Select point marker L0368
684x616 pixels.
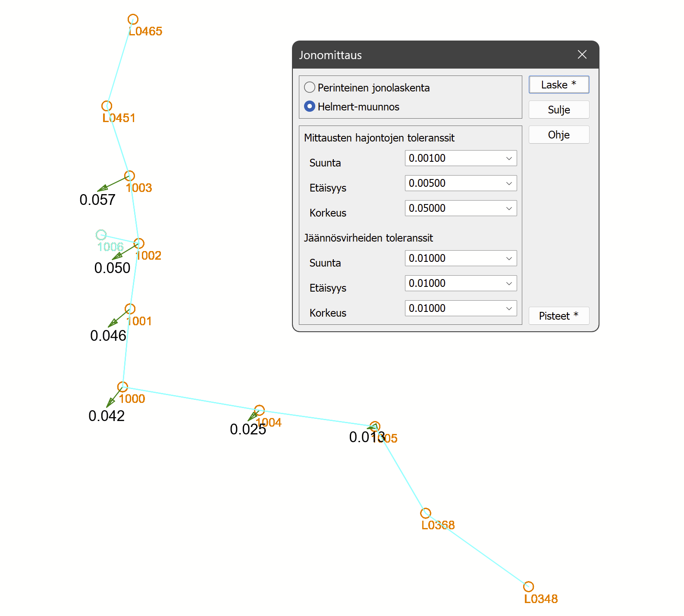coord(426,513)
